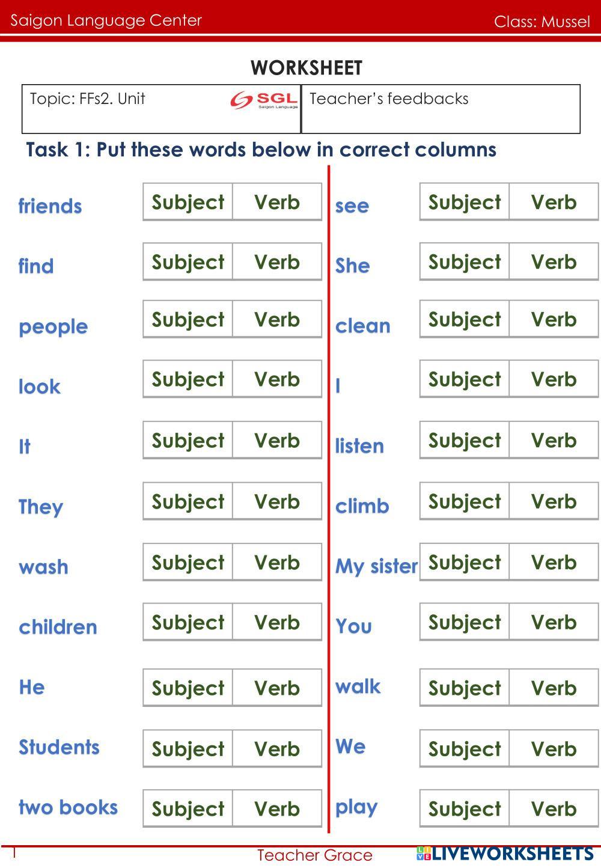601x868 pixels.
Task: Mark Subject for the word children
Action: coord(188,622)
